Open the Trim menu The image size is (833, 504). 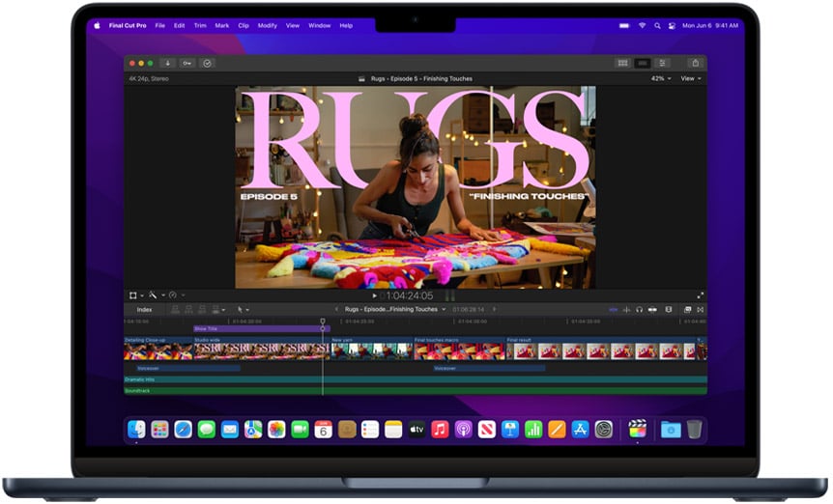[200, 25]
